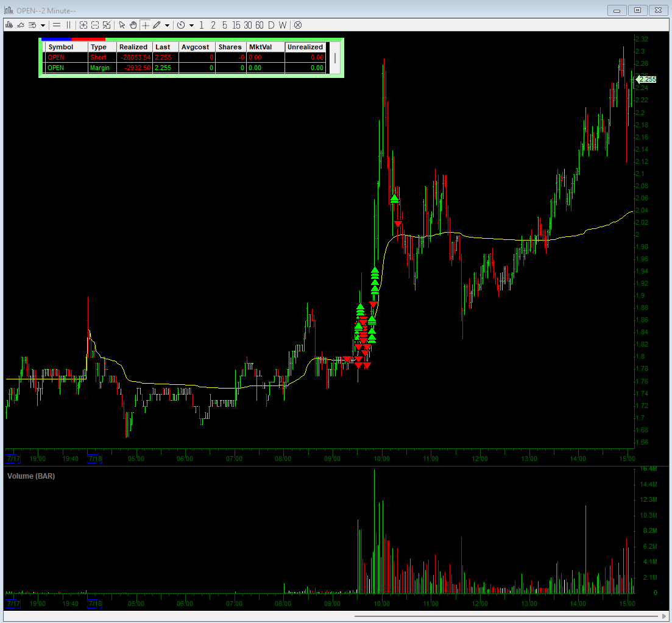Switch to 5 minute timeframe

point(225,26)
